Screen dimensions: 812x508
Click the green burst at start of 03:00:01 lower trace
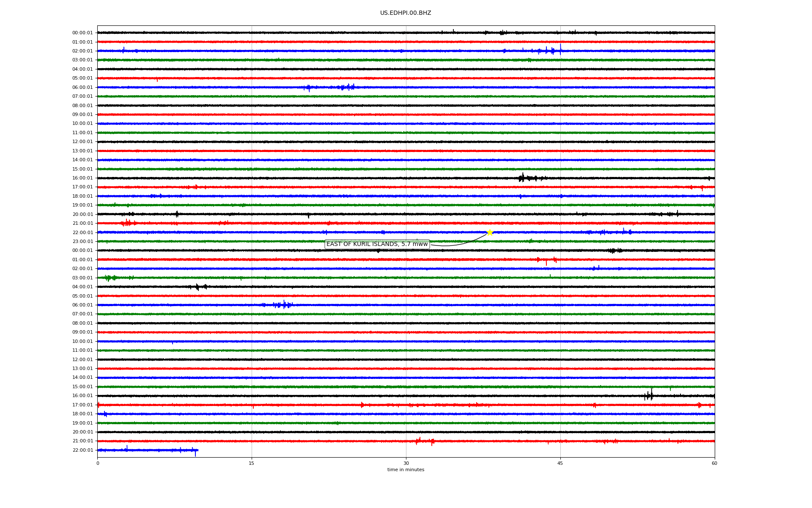[x=109, y=278]
